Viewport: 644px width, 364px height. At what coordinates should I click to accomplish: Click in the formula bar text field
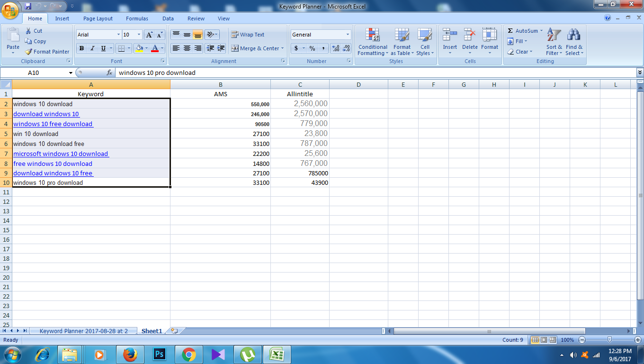[376, 73]
